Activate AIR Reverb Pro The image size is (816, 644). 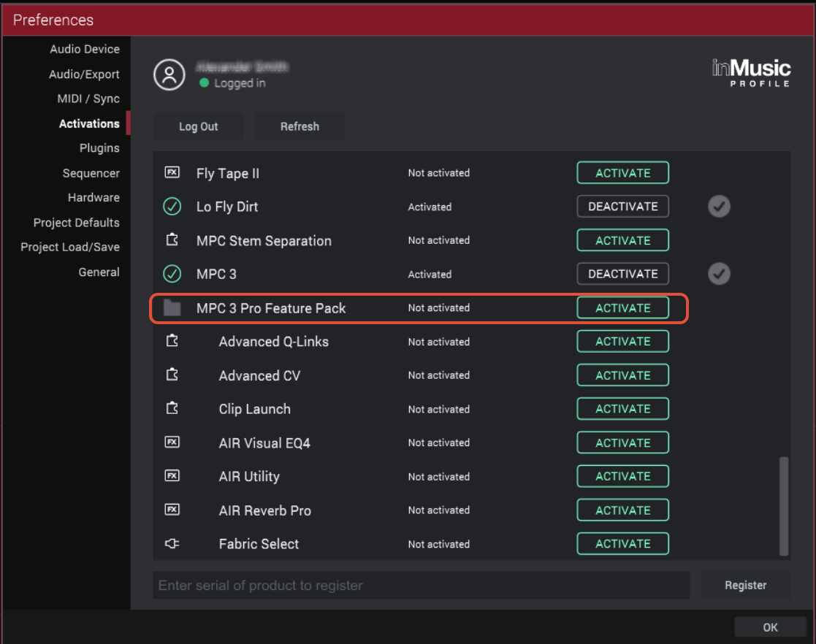click(623, 510)
